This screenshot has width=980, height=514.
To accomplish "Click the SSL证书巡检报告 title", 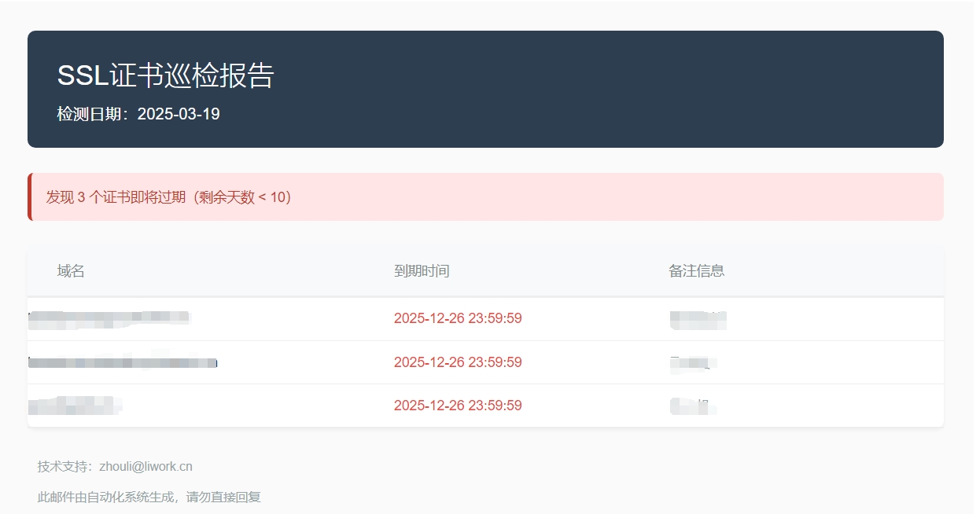I will [x=165, y=75].
